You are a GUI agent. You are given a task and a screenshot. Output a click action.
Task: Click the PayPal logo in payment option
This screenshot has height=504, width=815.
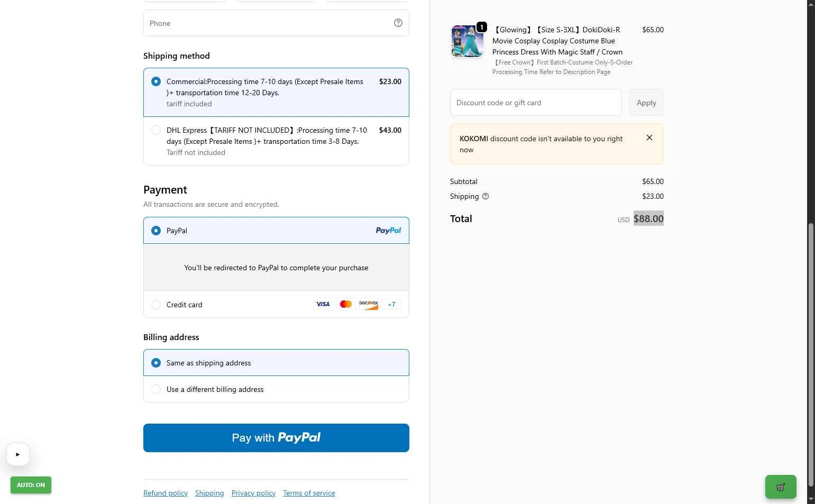tap(388, 231)
